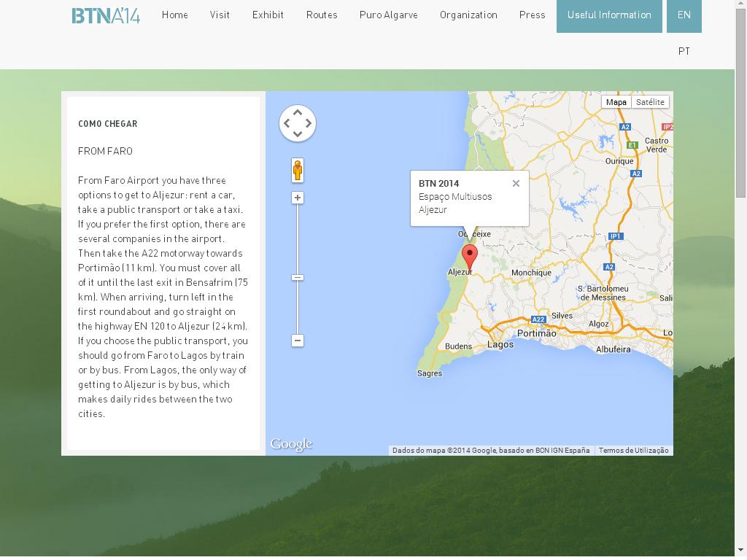The width and height of the screenshot is (747, 560).
Task: Open the Exhibit menu item
Action: coord(268,15)
